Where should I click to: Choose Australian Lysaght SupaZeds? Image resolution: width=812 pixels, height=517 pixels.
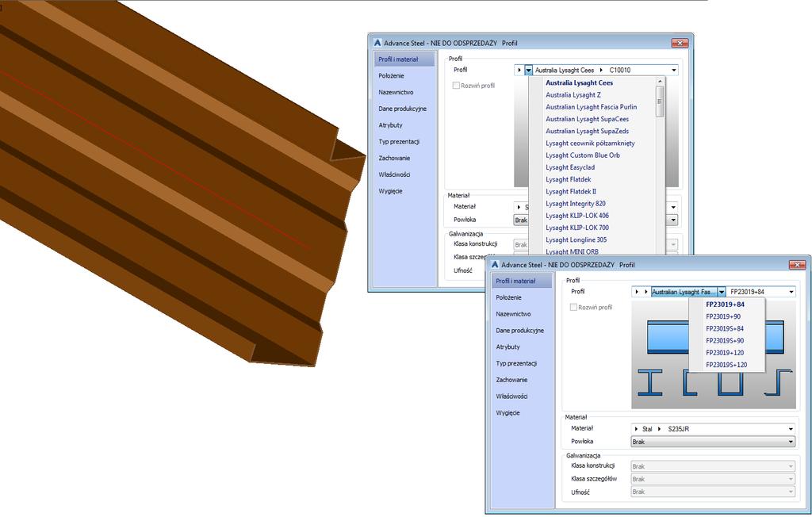point(587,131)
